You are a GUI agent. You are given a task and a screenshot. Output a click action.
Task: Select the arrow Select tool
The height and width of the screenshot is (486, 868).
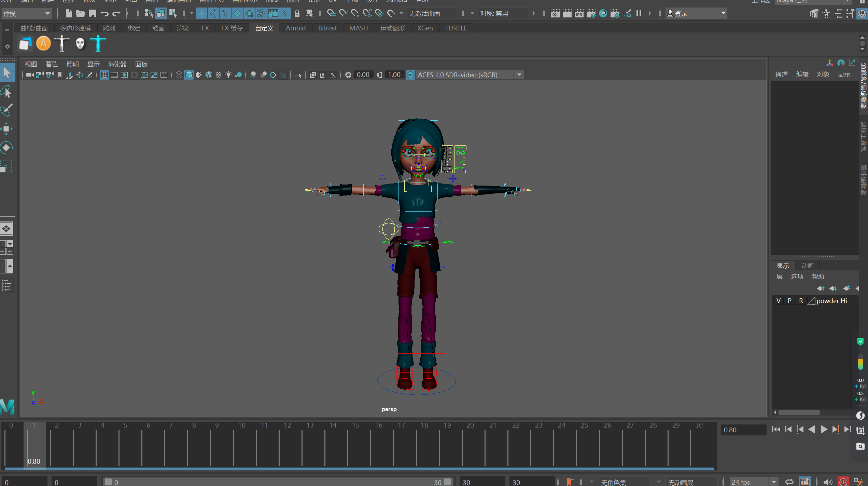7,73
